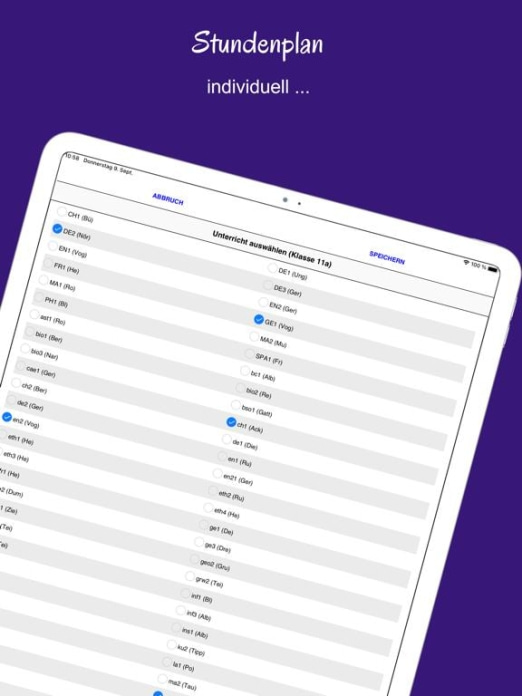Select the ast1 (Ro) course
Screen dimensions: 522x696
pos(34,314)
